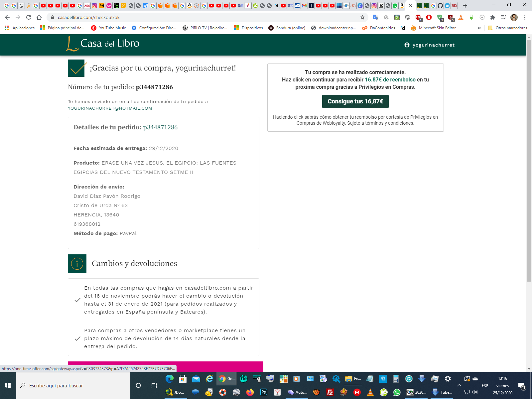
Task: Click the Casa del Libro logo
Action: pyautogui.click(x=103, y=44)
